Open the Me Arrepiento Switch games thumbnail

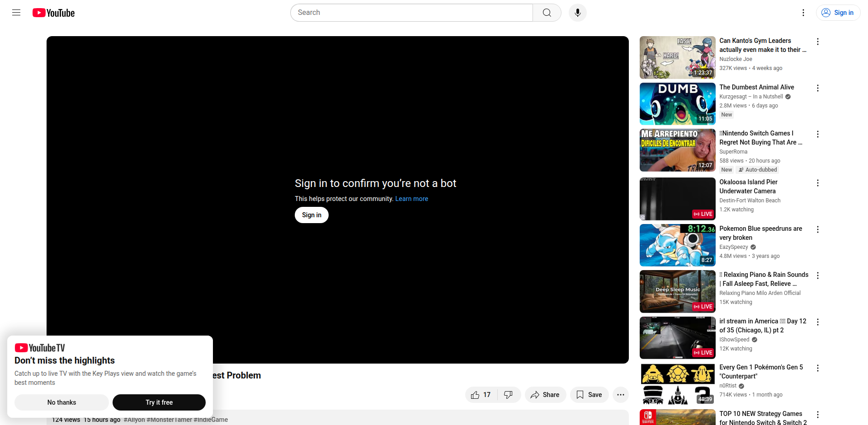[x=678, y=150]
